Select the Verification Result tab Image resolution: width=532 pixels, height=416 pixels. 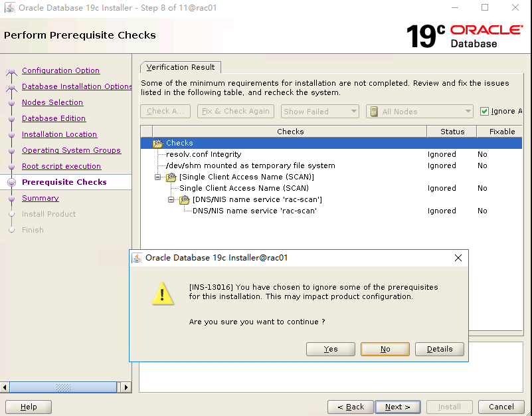click(x=181, y=67)
